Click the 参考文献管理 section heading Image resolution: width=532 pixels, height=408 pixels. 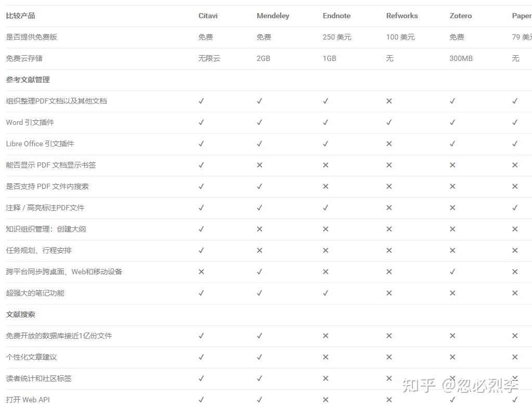point(28,80)
